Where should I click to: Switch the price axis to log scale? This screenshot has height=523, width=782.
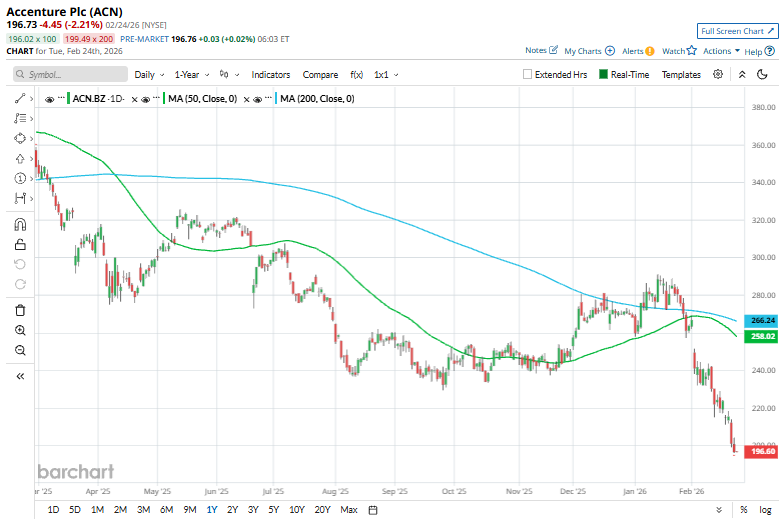coord(765,510)
